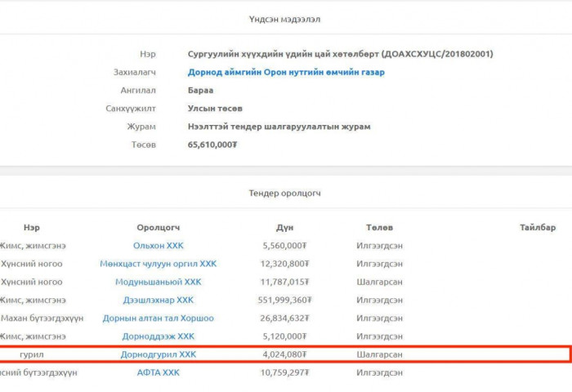Image resolution: width=572 pixels, height=392 pixels.
Task: Open the highlighted Дорнодгурил ХХК link
Action: (x=159, y=354)
